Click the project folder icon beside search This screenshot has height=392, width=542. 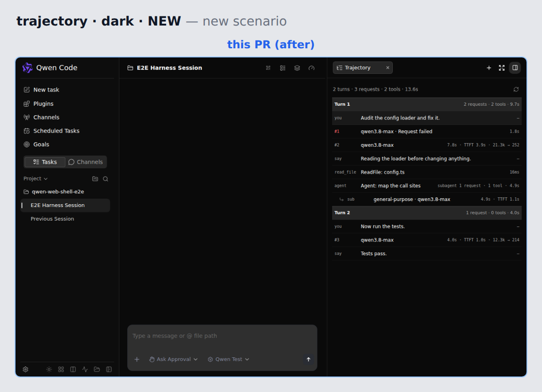95,179
